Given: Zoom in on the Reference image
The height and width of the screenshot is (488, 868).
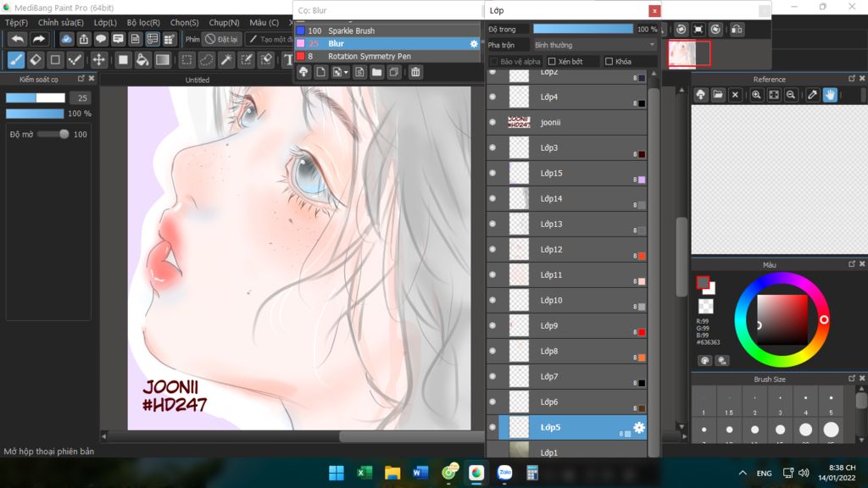Looking at the screenshot, I should (756, 95).
